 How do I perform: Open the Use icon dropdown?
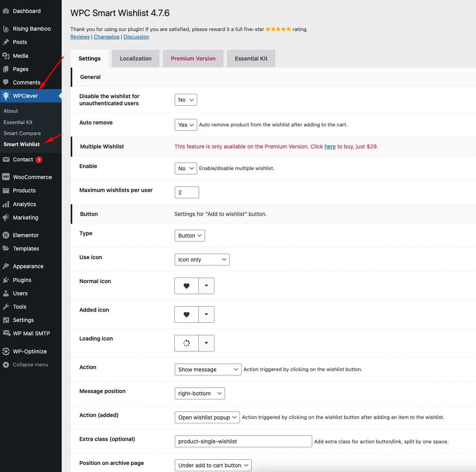[202, 260]
